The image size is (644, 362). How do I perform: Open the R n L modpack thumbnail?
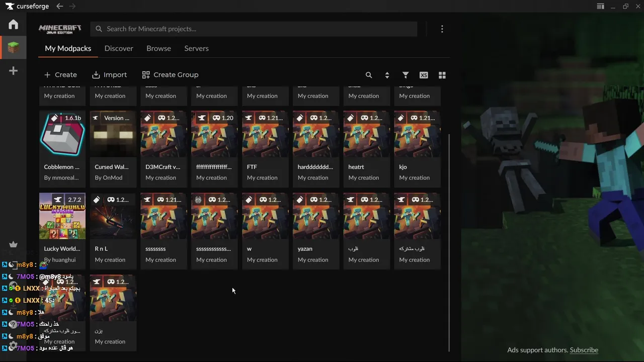(113, 216)
